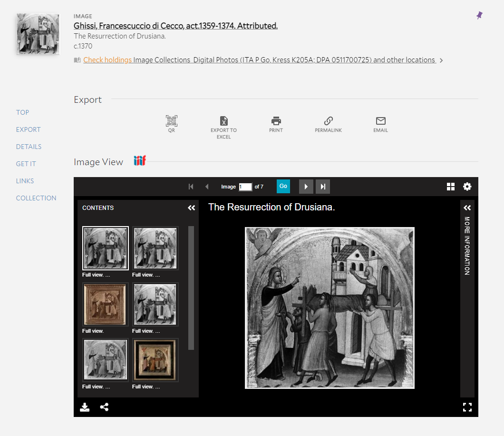The image size is (504, 436).
Task: Go to next image
Action: (x=306, y=187)
